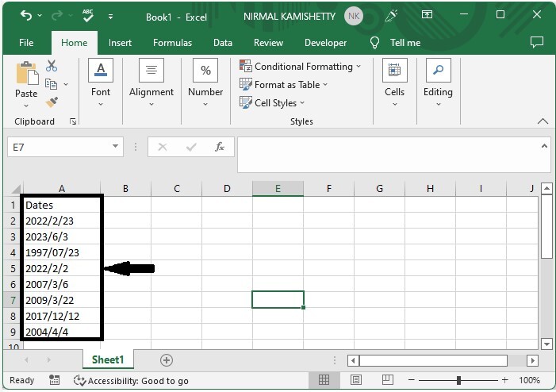Open the Review tab
The image size is (556, 392).
tap(268, 43)
